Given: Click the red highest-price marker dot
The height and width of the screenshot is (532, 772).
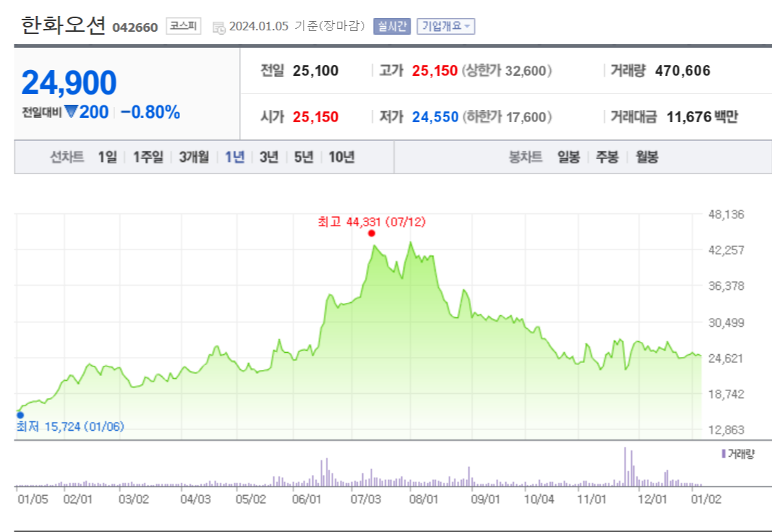Looking at the screenshot, I should click(372, 233).
